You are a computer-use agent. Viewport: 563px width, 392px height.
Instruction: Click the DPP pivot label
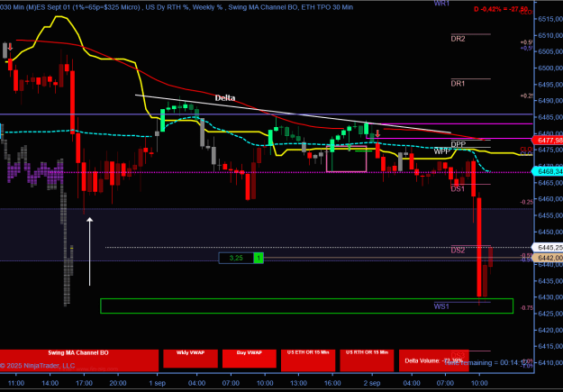pos(459,144)
